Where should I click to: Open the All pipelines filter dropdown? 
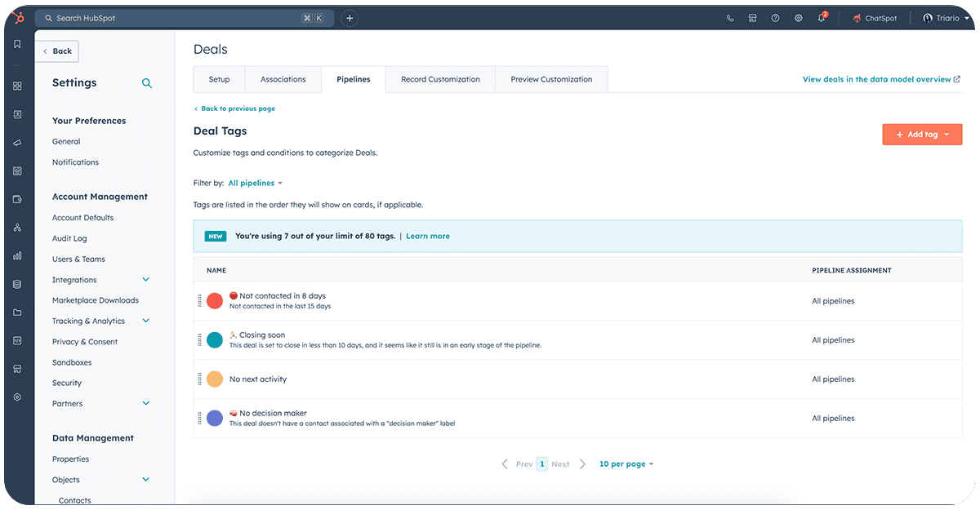coord(255,184)
